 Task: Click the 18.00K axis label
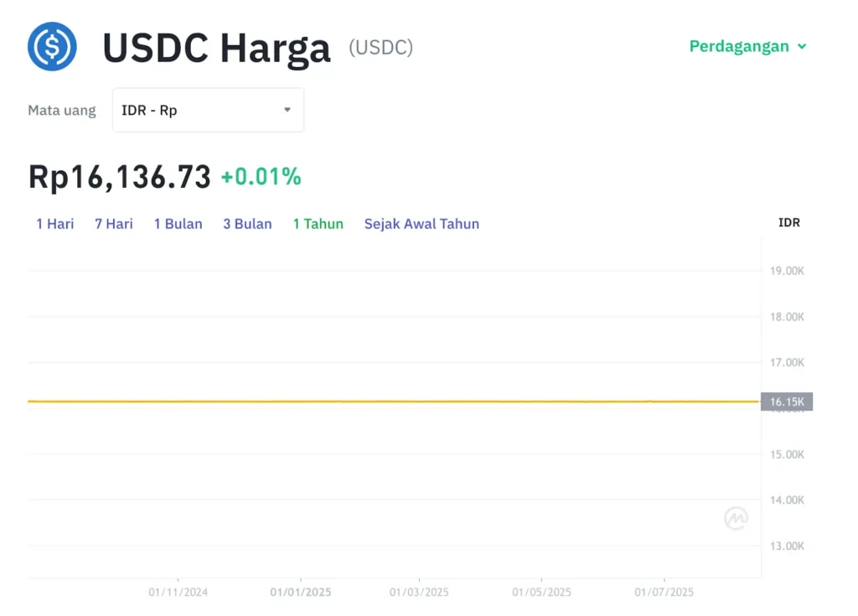tap(787, 317)
